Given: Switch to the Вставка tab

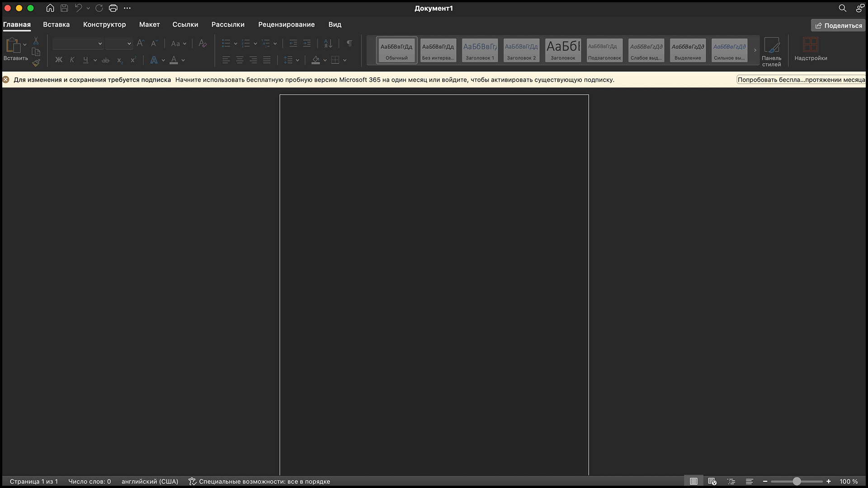Looking at the screenshot, I should click(56, 24).
